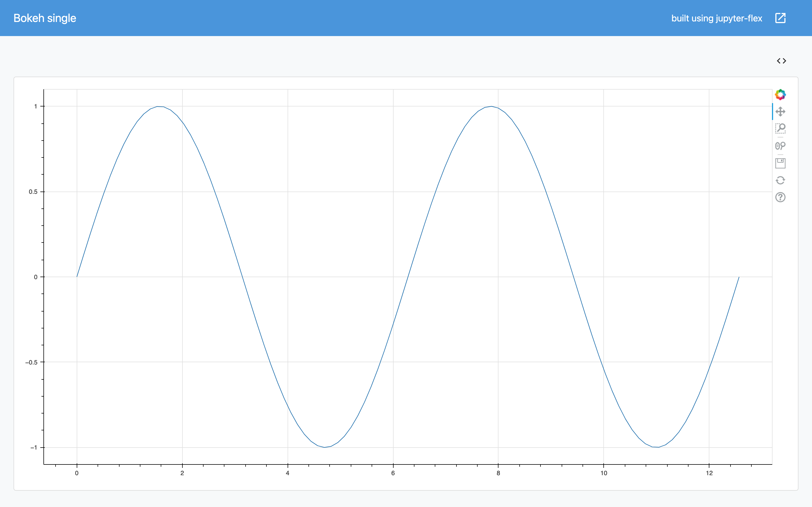This screenshot has width=812, height=507.
Task: Open the 'built using jupyter-flex' link
Action: pyautogui.click(x=717, y=18)
